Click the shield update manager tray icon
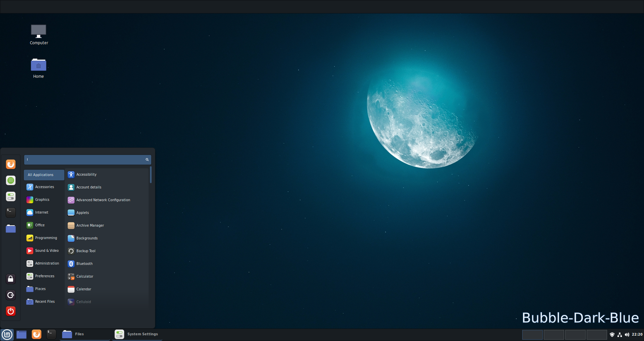The image size is (644, 341). click(x=612, y=335)
